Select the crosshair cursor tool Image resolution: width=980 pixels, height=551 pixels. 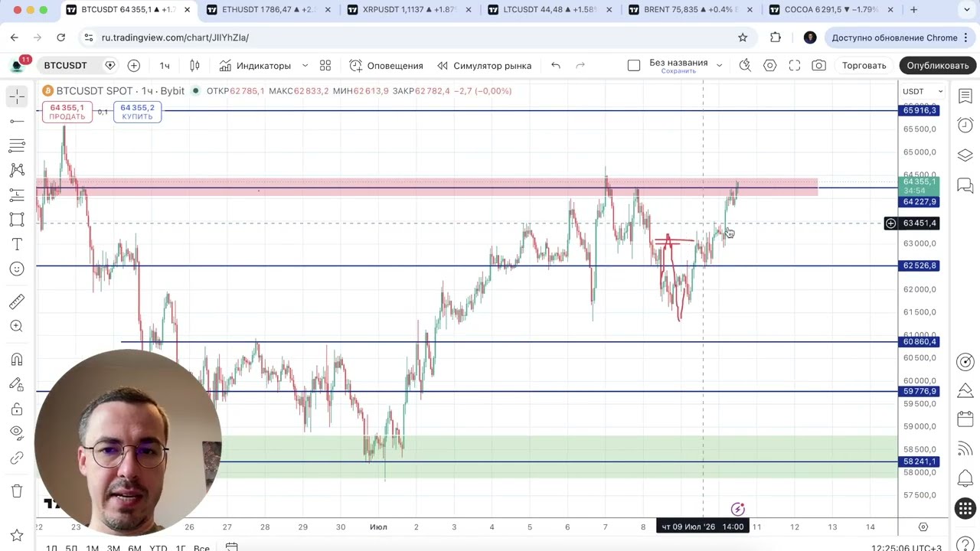tap(17, 96)
